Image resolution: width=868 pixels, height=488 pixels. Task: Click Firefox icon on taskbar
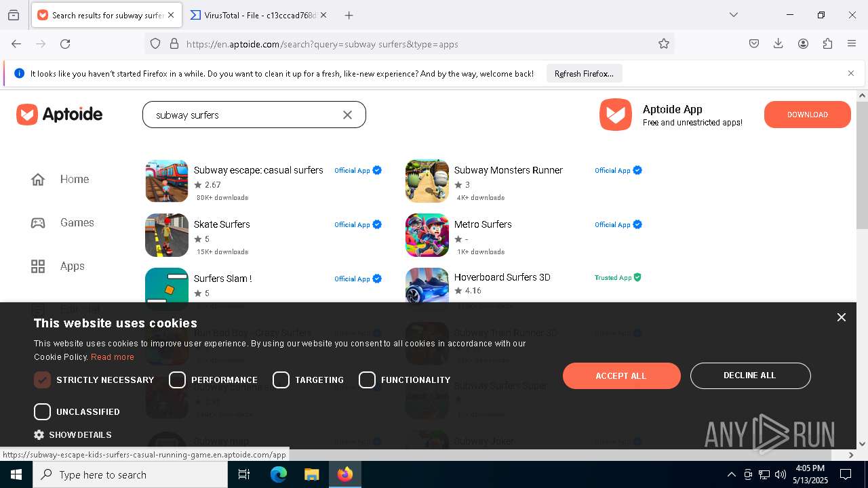[x=345, y=474]
